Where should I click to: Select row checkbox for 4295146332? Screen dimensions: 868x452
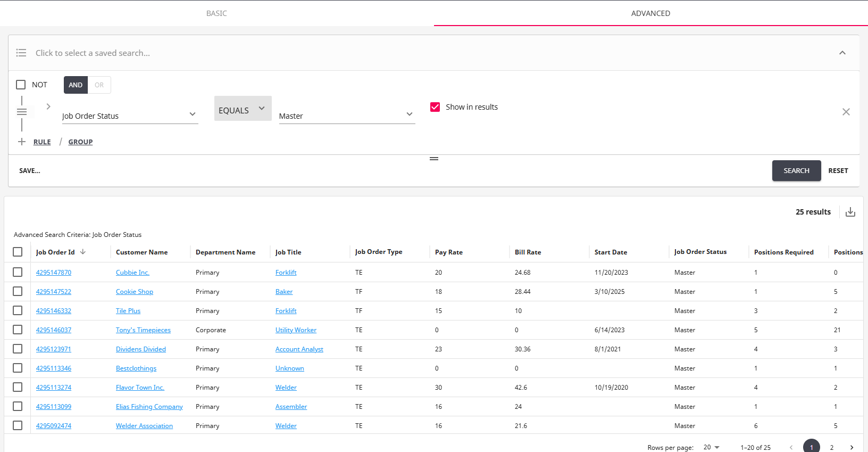pyautogui.click(x=18, y=310)
